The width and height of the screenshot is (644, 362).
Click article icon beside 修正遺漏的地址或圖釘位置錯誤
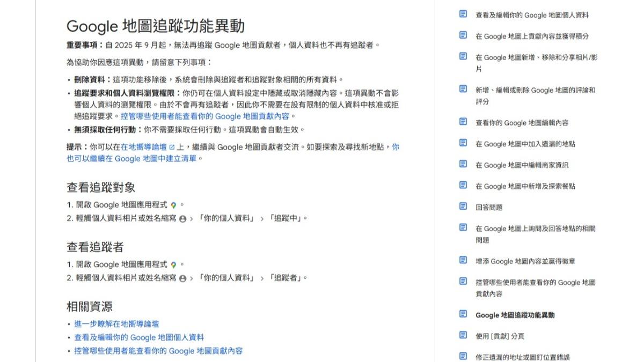tap(463, 356)
